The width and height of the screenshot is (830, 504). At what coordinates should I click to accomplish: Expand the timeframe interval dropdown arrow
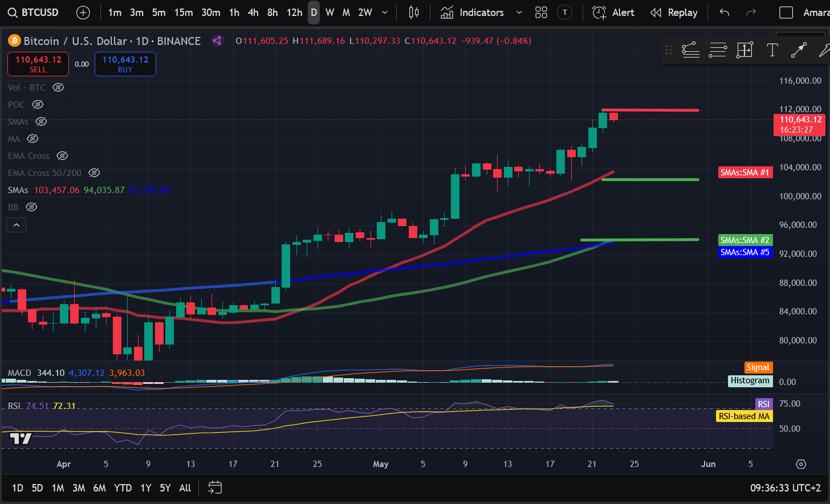385,13
